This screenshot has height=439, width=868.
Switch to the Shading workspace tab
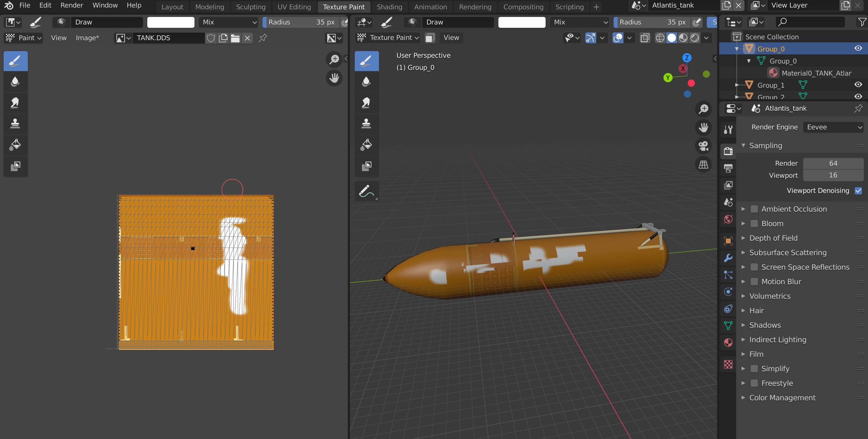[389, 7]
